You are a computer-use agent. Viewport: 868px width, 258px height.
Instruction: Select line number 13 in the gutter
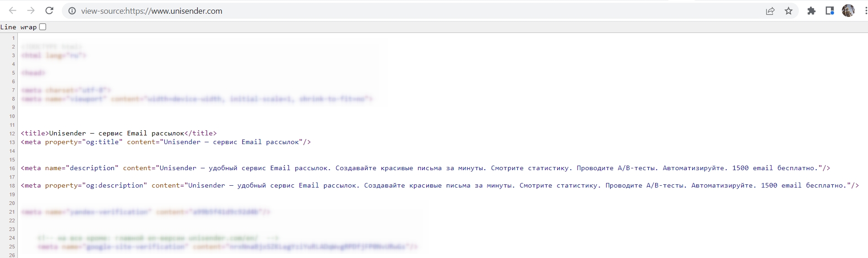point(12,142)
